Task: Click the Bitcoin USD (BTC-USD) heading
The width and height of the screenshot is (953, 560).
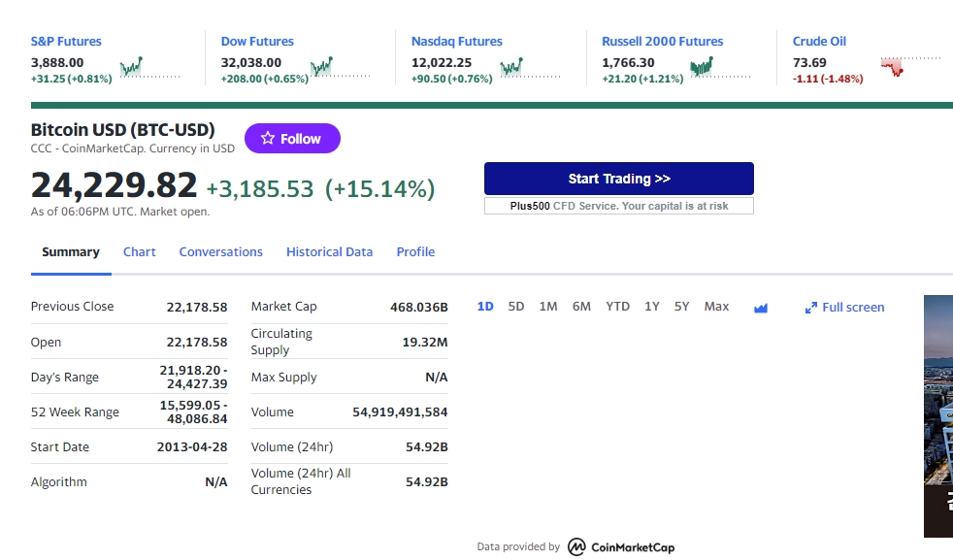Action: tap(123, 129)
